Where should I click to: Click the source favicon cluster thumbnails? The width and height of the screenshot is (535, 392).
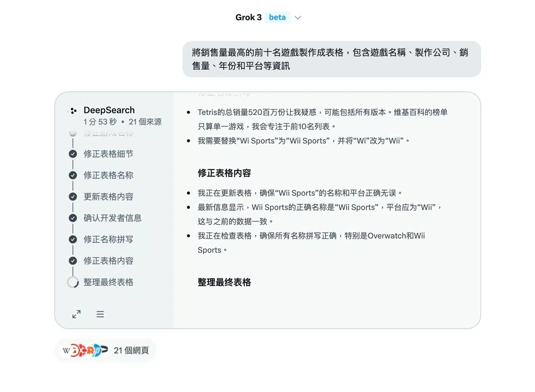coord(85,350)
